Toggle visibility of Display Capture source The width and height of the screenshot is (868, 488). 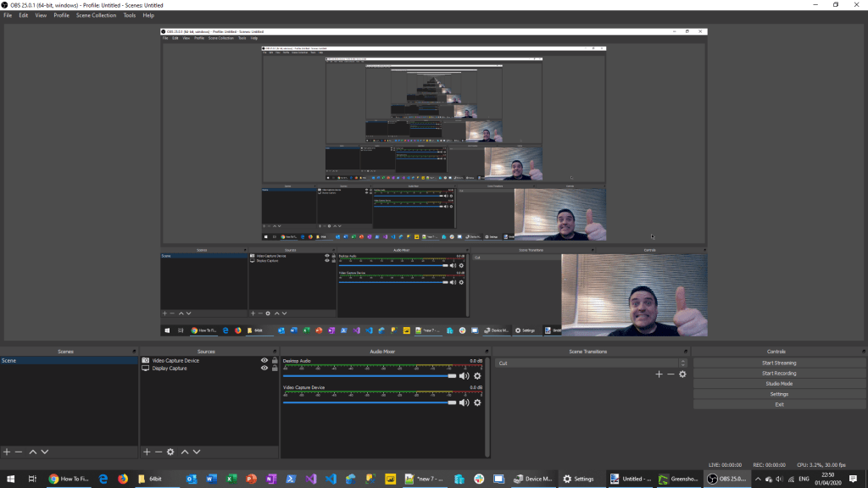(x=264, y=369)
